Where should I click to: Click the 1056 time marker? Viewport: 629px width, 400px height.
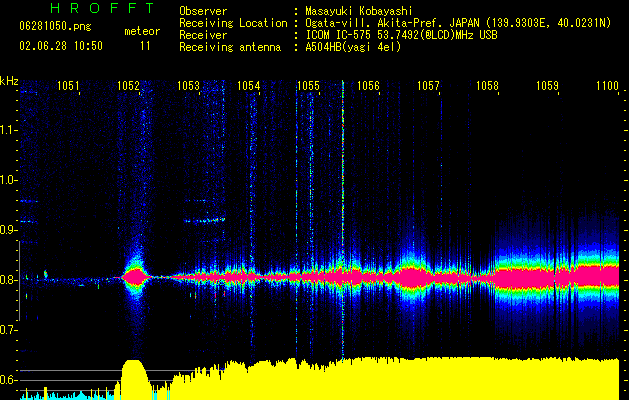[x=368, y=85]
